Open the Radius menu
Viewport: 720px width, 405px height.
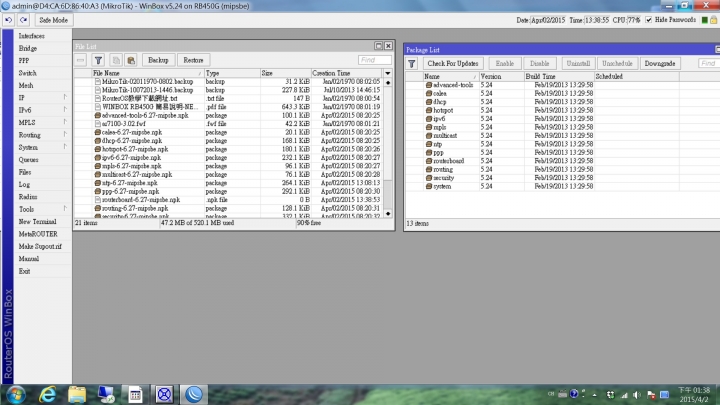click(x=28, y=197)
